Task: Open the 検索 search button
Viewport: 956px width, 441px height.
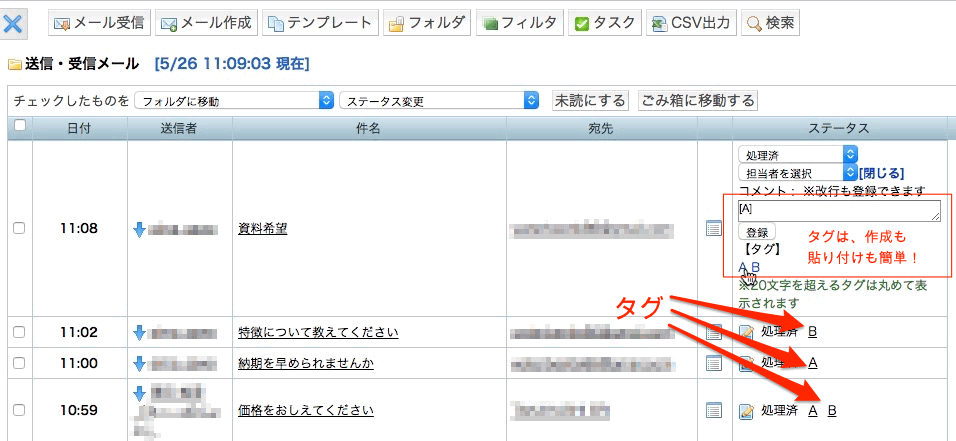Action: (x=771, y=23)
